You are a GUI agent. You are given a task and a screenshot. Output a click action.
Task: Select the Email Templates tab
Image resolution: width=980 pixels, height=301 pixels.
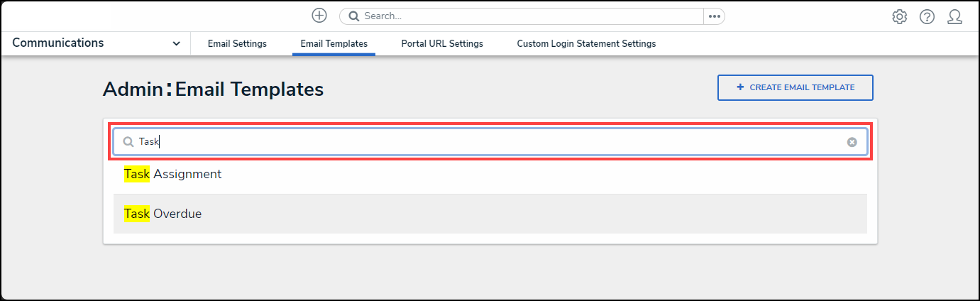point(334,43)
